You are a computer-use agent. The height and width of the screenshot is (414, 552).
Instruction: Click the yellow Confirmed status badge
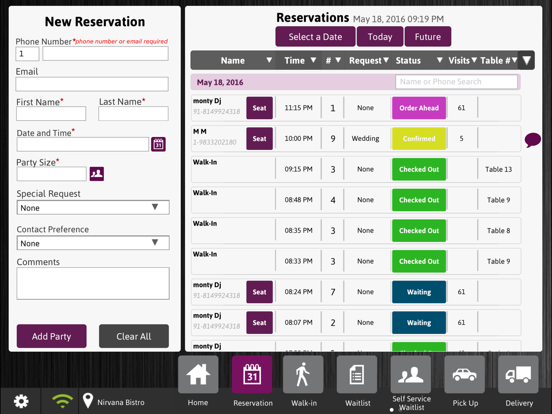(419, 139)
